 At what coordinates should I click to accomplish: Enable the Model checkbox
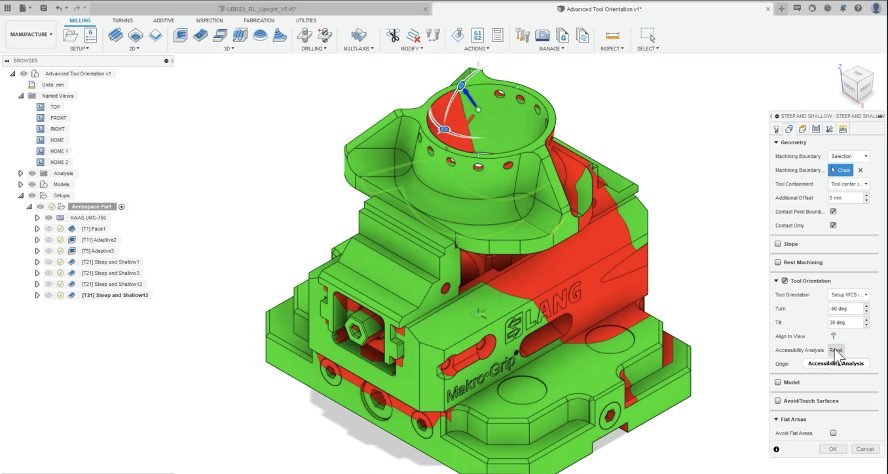pyautogui.click(x=778, y=382)
